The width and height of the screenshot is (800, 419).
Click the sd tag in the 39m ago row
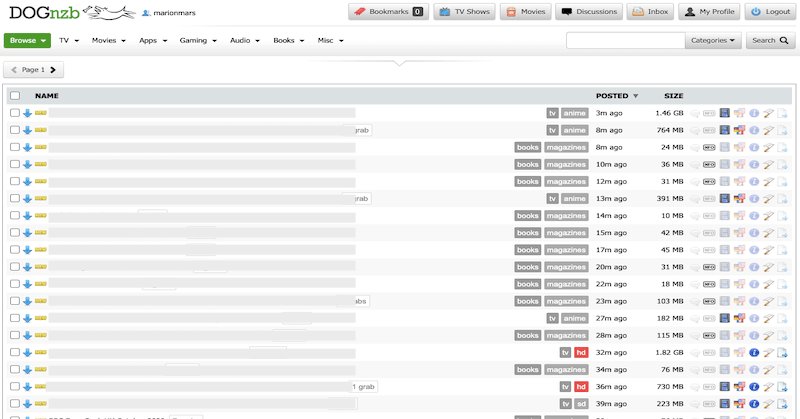point(581,404)
